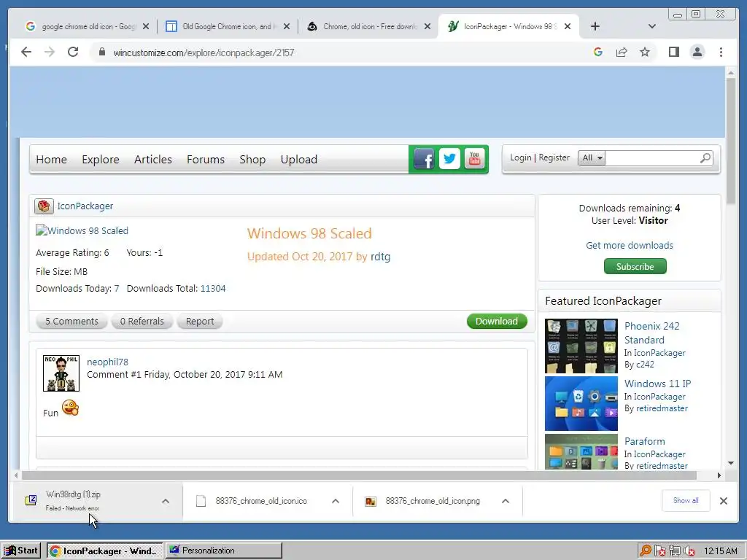The image size is (747, 560).
Task: Bookmark this page with the star icon
Action: pyautogui.click(x=645, y=52)
